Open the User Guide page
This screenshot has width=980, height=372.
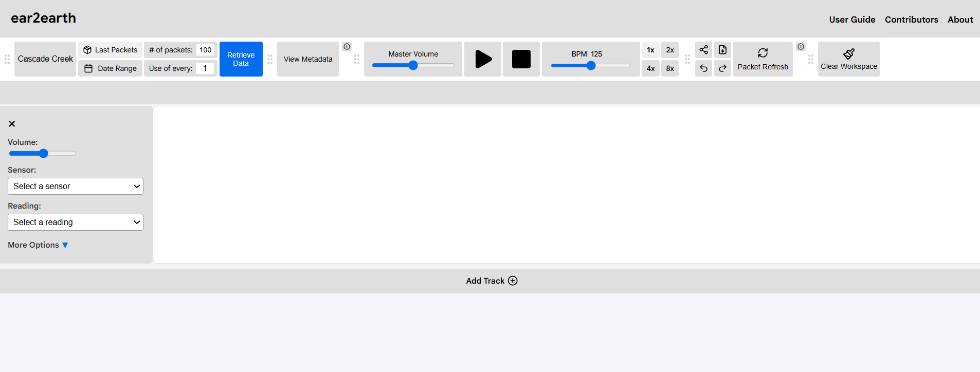(851, 20)
